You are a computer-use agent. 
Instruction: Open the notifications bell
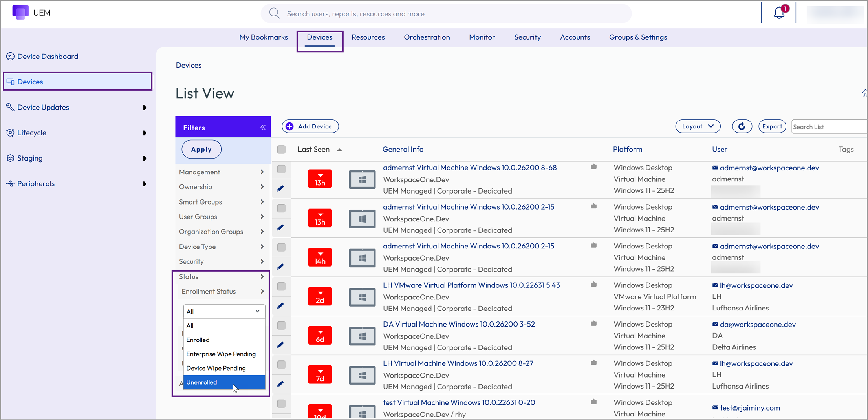point(779,13)
